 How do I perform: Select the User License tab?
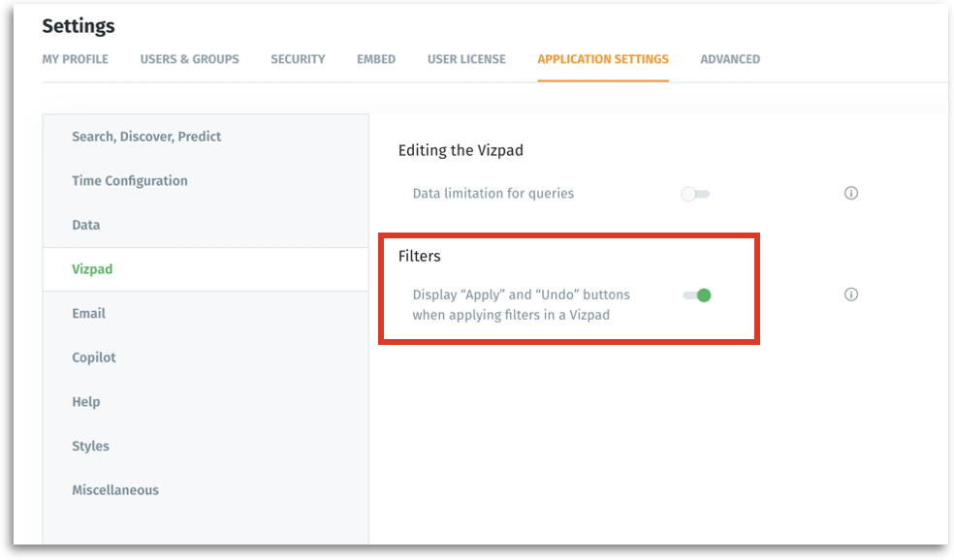(466, 59)
